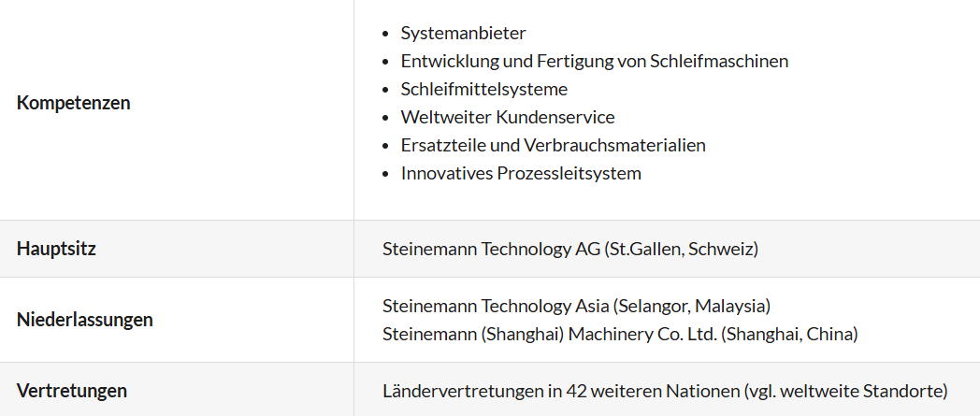Click the St.Gallen, Schweiz location text
The width and height of the screenshot is (980, 416).
point(682,249)
